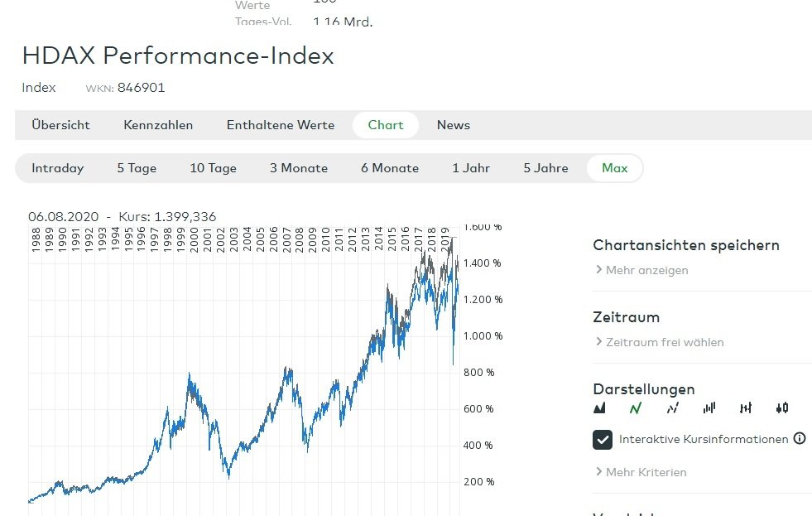The image size is (812, 516).
Task: Uncheck the Interaktive Kursinformationen checkbox
Action: tap(603, 440)
